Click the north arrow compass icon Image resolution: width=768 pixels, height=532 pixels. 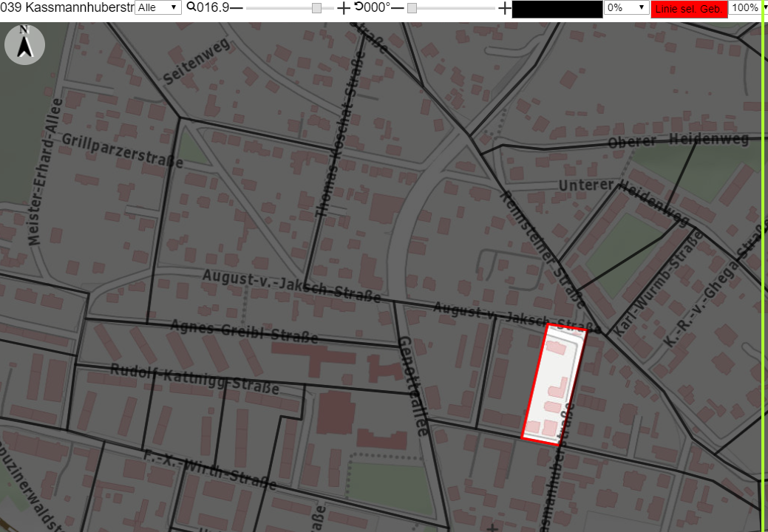point(24,44)
